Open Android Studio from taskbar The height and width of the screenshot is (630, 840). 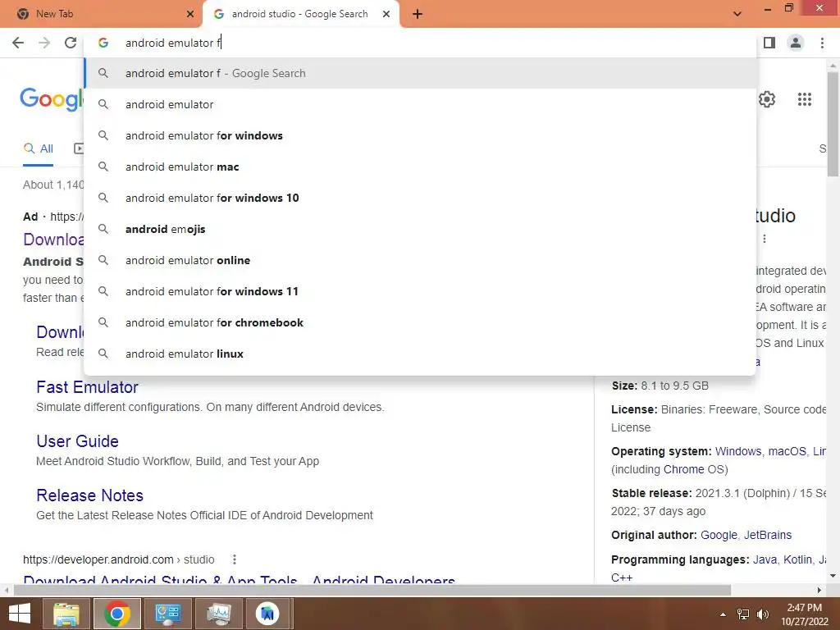click(267, 614)
